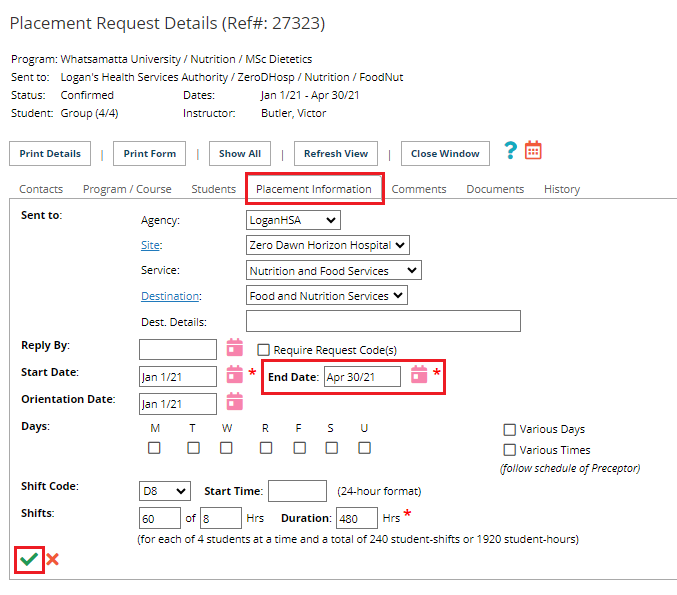Screen dimensions: 677x595
Task: Open the Start Date calendar picker
Action: pos(235,375)
